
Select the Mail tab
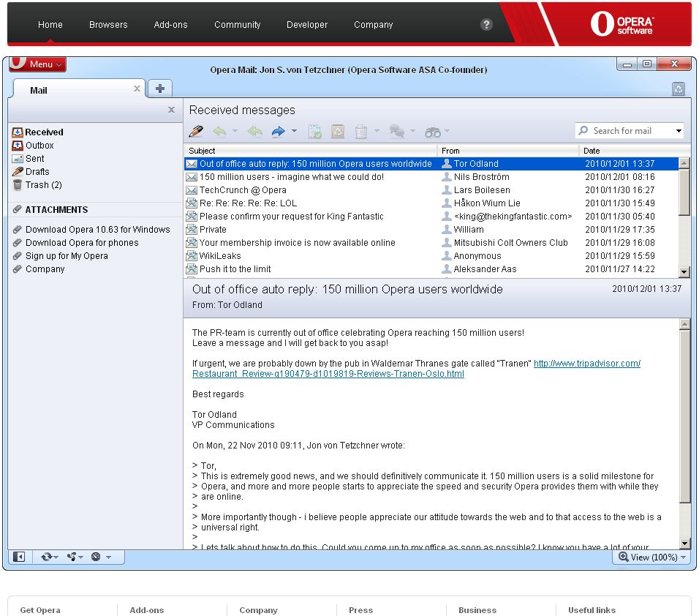coord(78,89)
